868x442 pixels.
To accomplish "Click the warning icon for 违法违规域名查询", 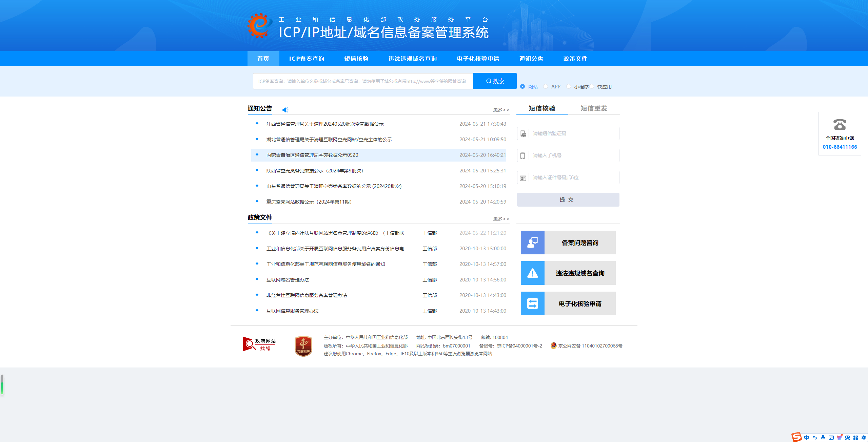I will (532, 273).
